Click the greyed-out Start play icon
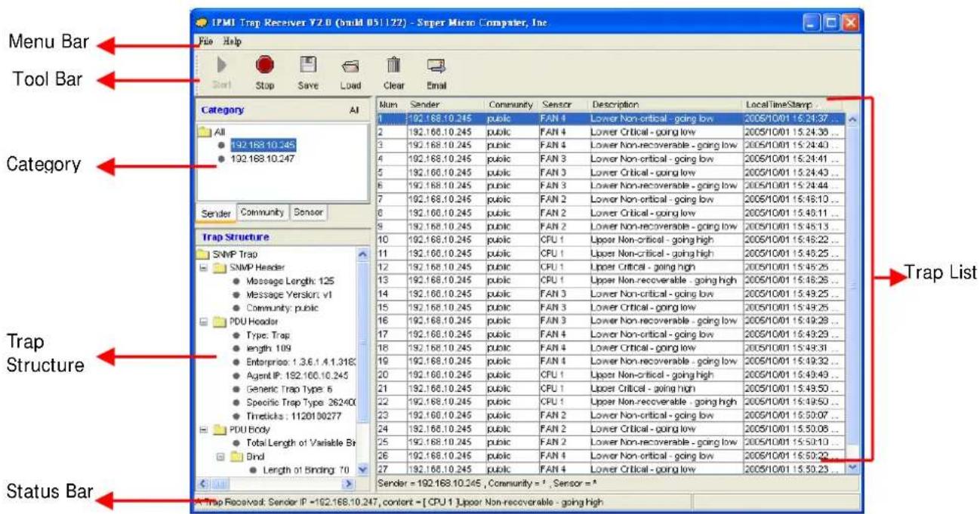Image resolution: width=980 pixels, height=514 pixels. point(222,66)
